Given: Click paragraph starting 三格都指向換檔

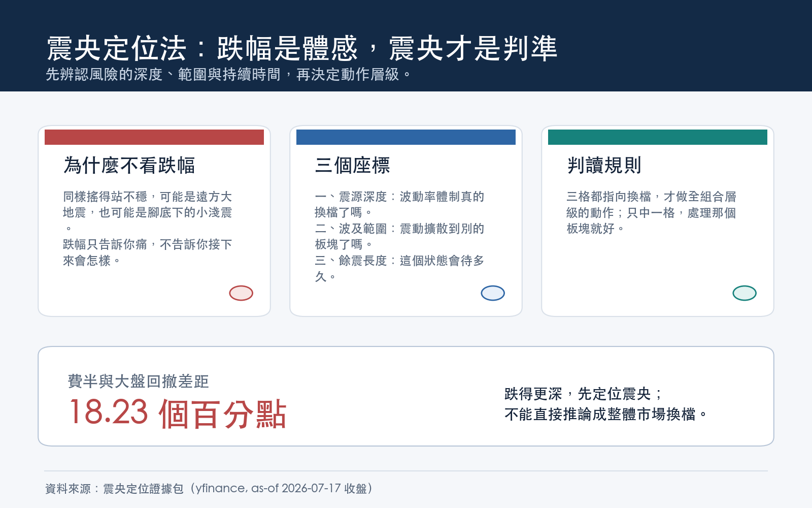Looking at the screenshot, I should coord(651,212).
